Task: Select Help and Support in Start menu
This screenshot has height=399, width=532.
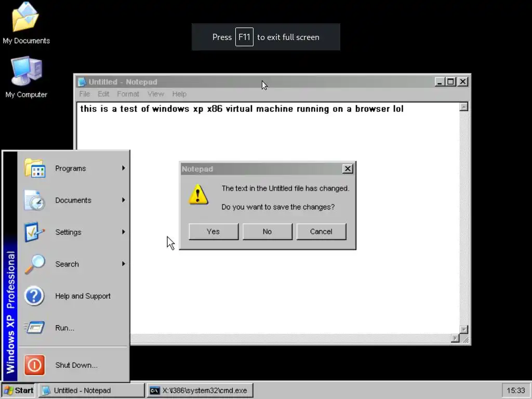Action: click(x=74, y=296)
